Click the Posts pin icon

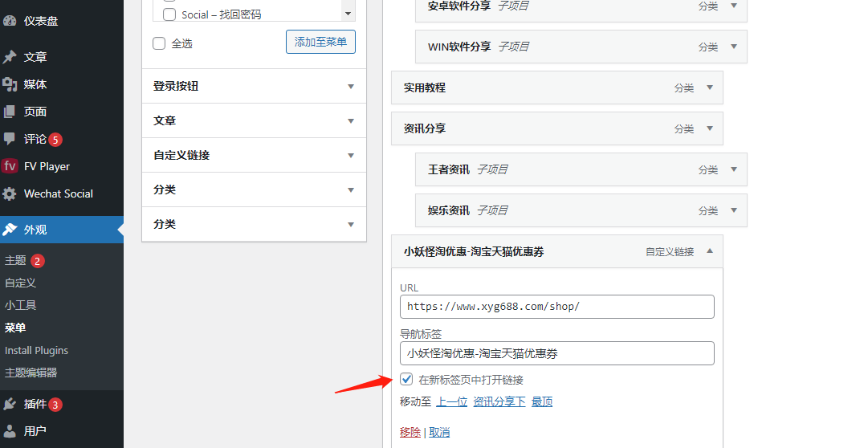pos(10,57)
